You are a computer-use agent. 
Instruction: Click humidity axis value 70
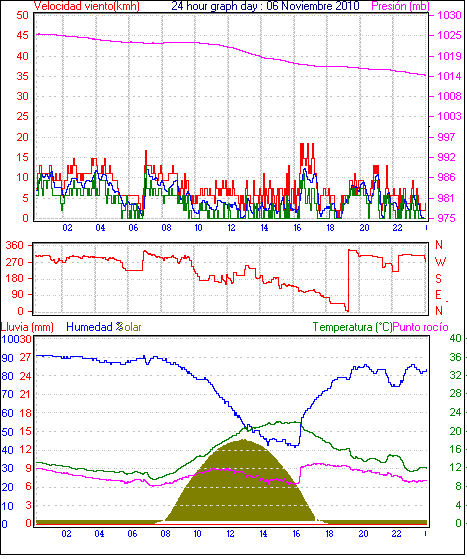[7, 394]
